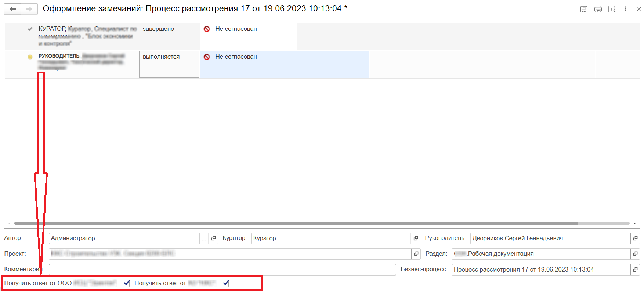Image resolution: width=644 pixels, height=291 pixels.
Task: Save the document with the diskette icon
Action: 584,9
